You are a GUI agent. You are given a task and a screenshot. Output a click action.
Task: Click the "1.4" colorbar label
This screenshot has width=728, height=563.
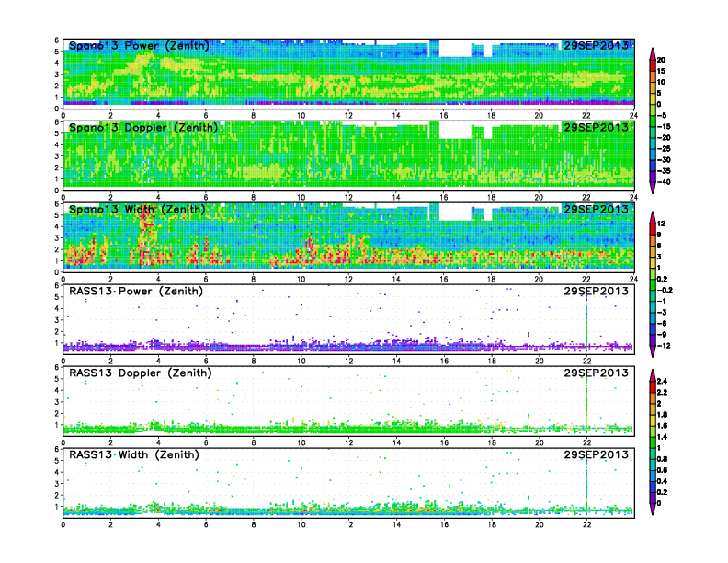[x=662, y=437]
